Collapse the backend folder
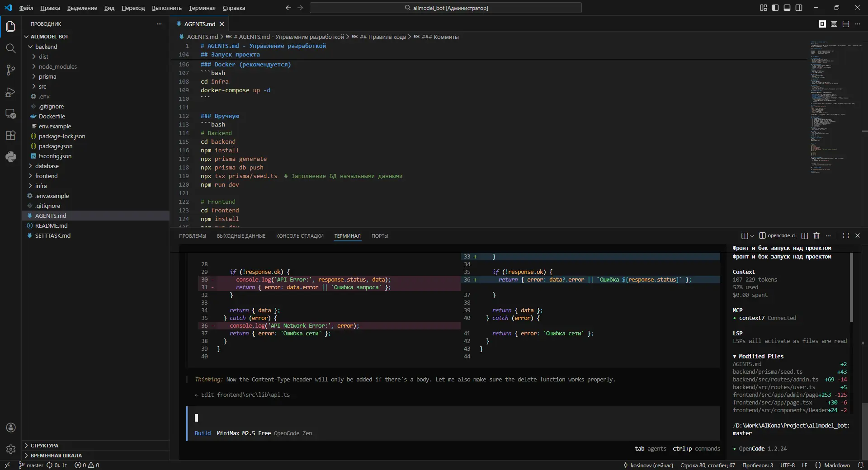The image size is (868, 470). pyautogui.click(x=30, y=47)
